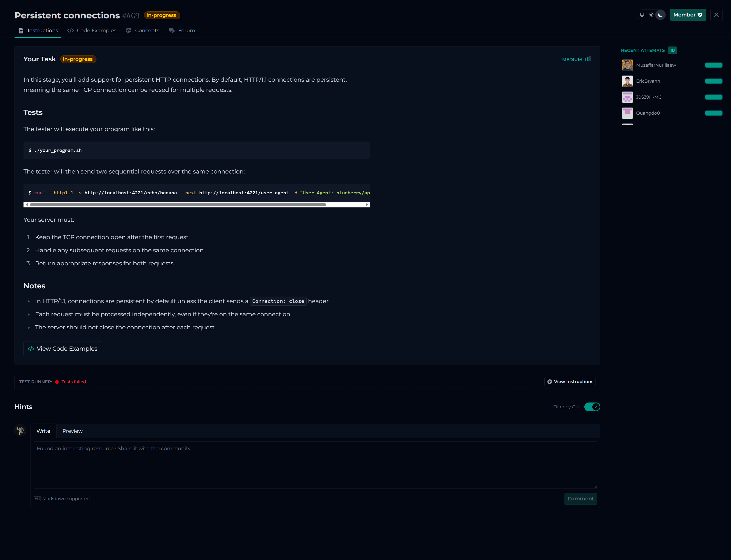The height and width of the screenshot is (560, 731).
Task: Switch to light theme sun icon
Action: point(651,15)
